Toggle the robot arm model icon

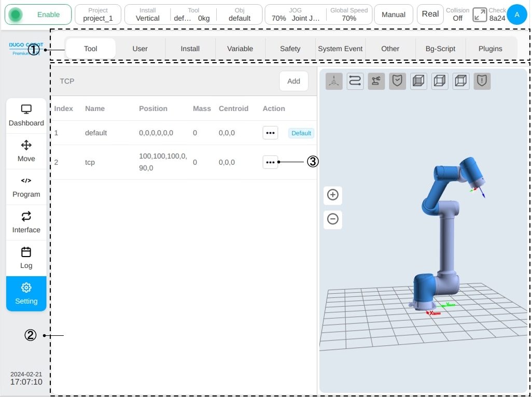click(376, 81)
